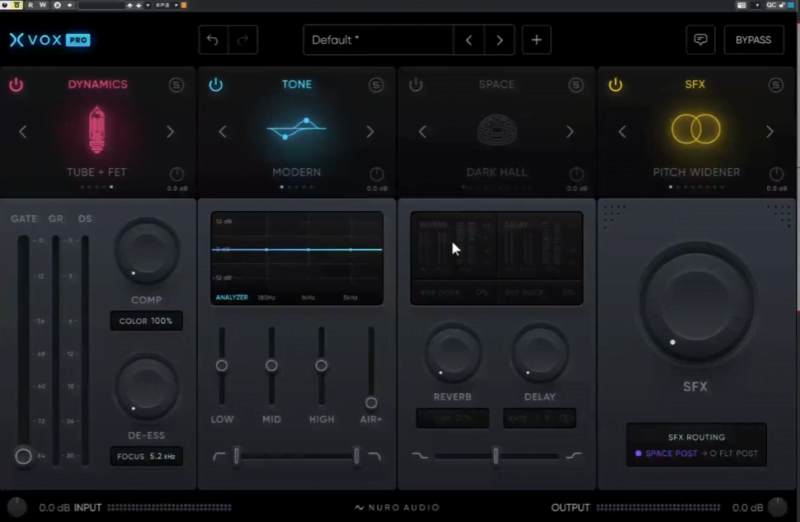Select the Dark Hall dome icon
The image size is (800, 522).
click(496, 130)
